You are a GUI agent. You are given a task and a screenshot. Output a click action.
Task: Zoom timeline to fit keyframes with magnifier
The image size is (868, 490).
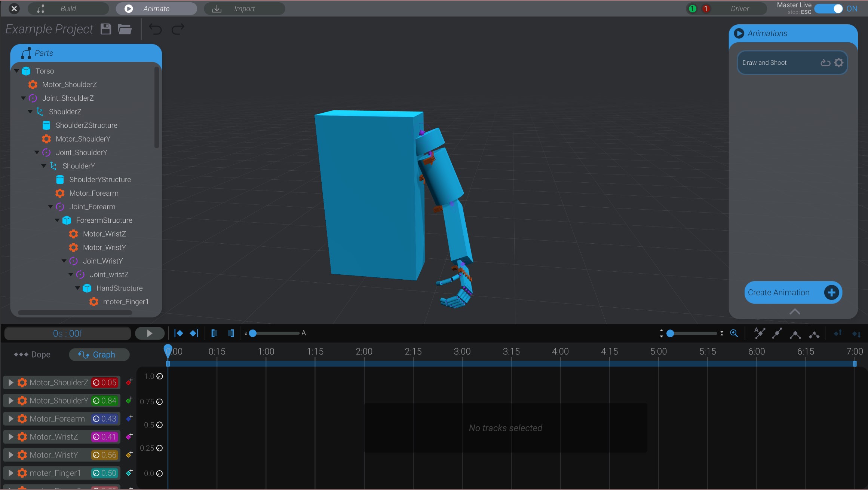[x=734, y=333]
